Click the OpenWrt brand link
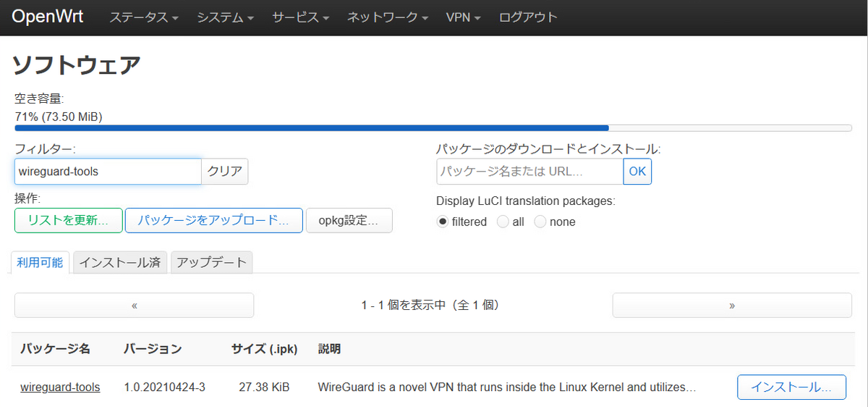The image size is (868, 407). (48, 17)
